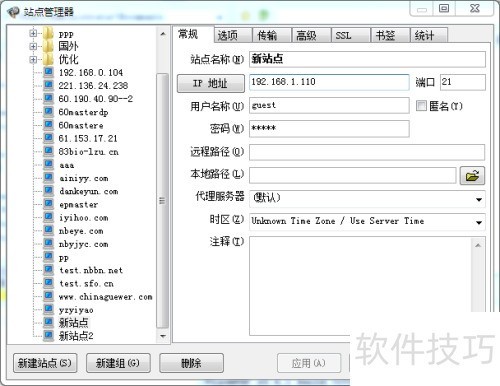Switch to the 常规 tab
This screenshot has height=386, width=500.
[x=193, y=34]
